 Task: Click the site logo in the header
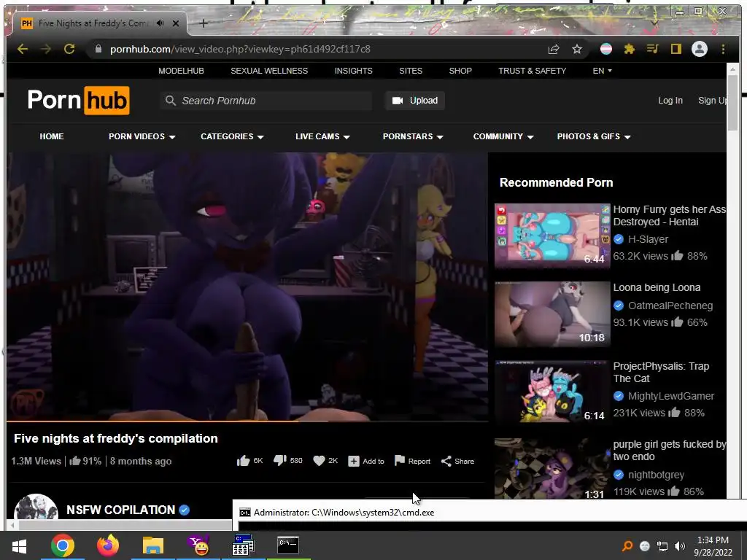(x=79, y=100)
